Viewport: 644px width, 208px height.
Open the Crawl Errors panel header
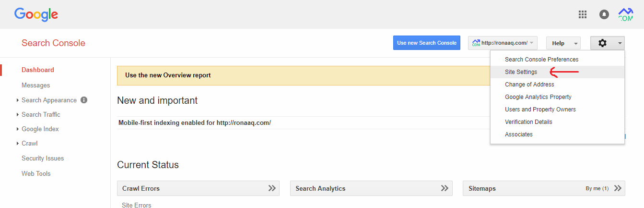198,188
